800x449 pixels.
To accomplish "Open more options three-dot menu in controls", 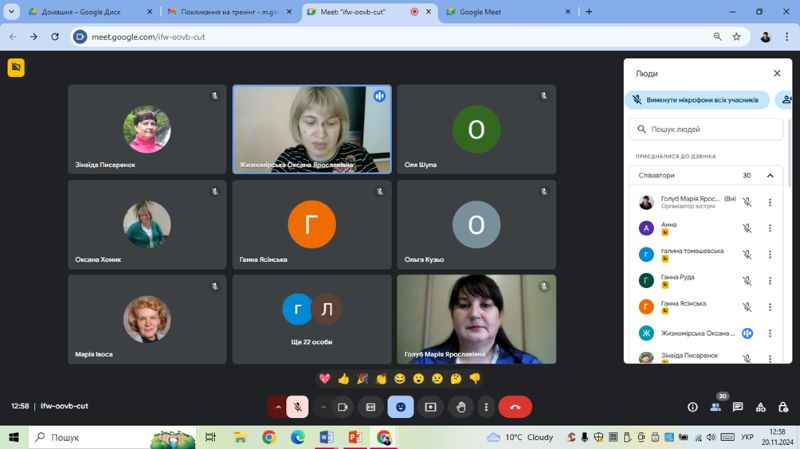I will tap(486, 407).
